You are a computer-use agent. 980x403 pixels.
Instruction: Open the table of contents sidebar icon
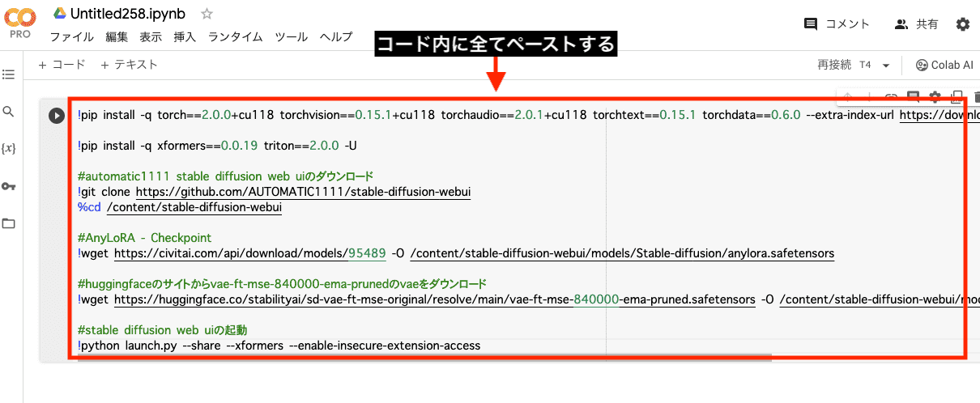(x=9, y=74)
